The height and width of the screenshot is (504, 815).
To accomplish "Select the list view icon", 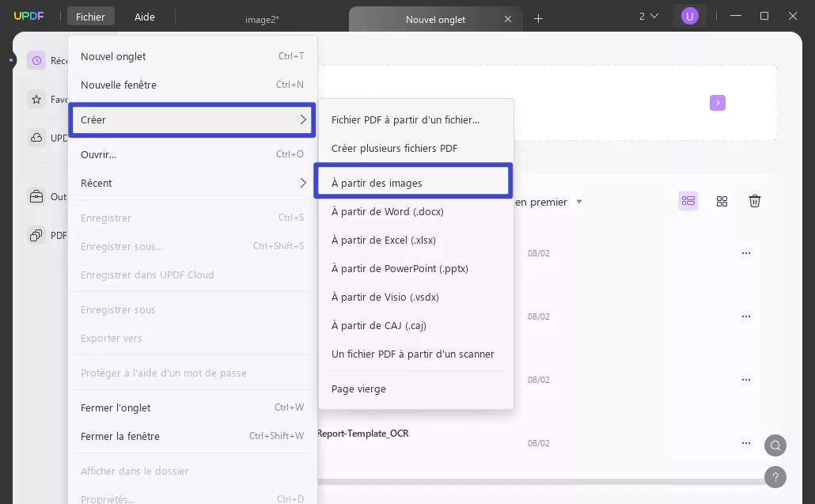I will [688, 201].
